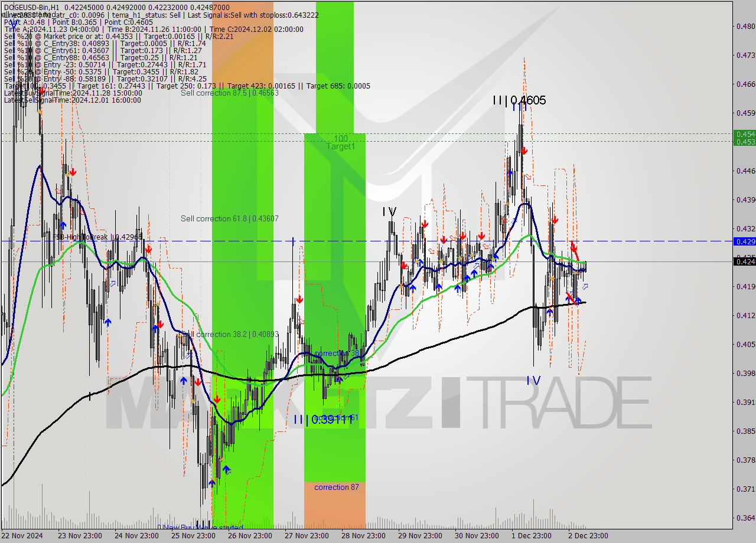Click the '30 Nov 23:00' time label

(x=477, y=536)
